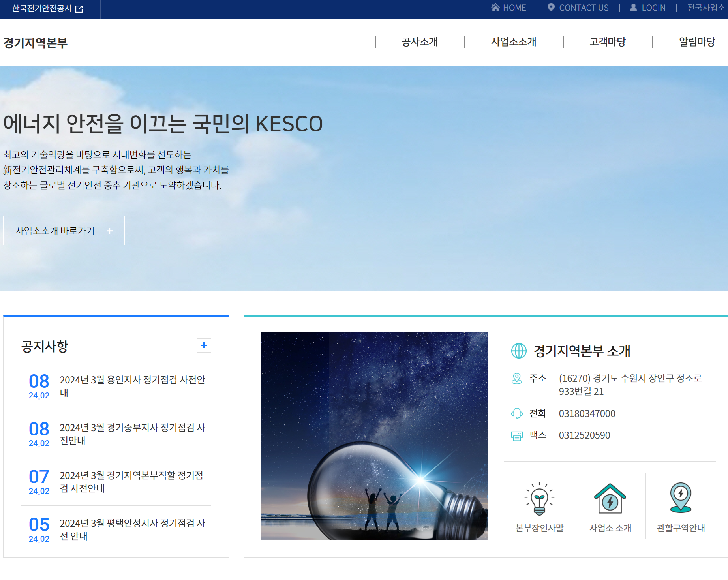Open the 한국전기안전공사 external link icon
Screen dimensions: 728x580
point(79,9)
